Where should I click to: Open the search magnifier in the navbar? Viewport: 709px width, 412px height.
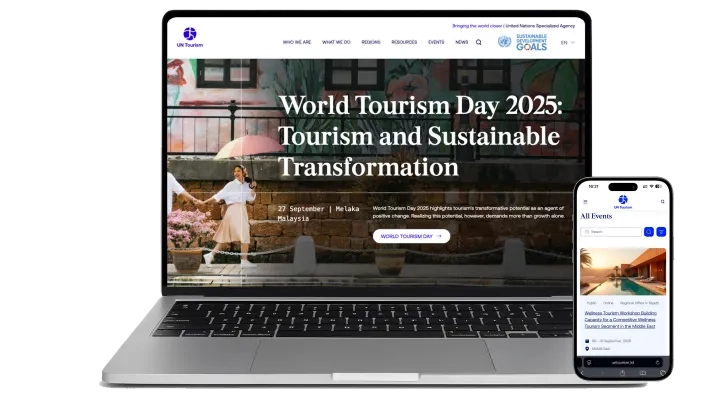coord(479,42)
